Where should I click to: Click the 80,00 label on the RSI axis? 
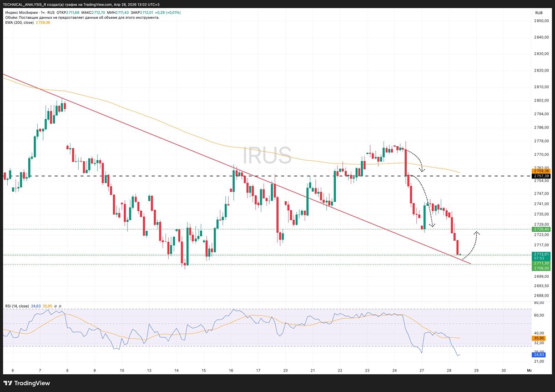(x=539, y=303)
